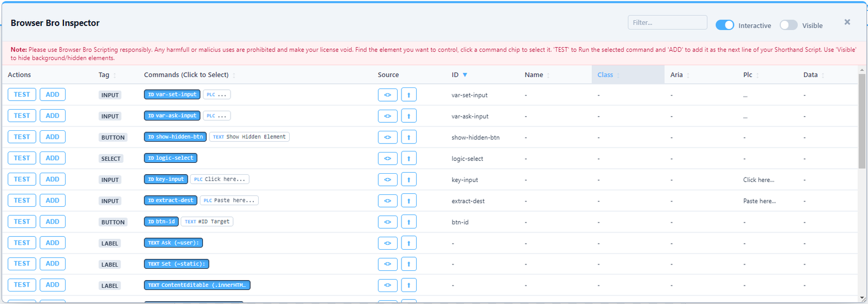Click up-arrow icon in key-input row
This screenshot has height=304, width=868.
coord(409,180)
